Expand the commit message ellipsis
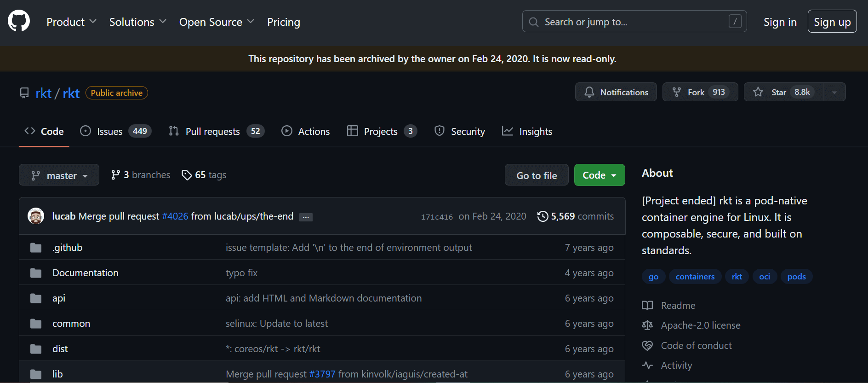 pyautogui.click(x=306, y=217)
